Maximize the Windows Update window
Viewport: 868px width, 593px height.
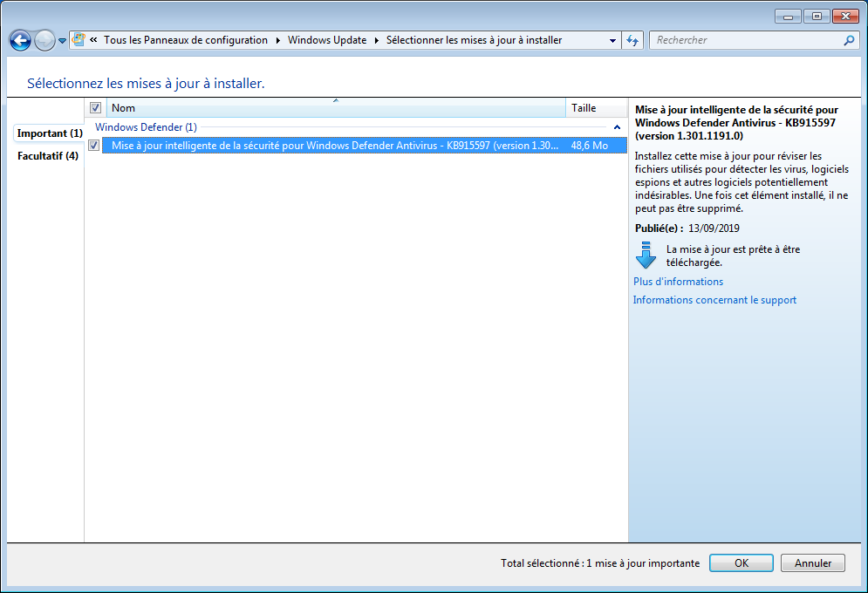(x=817, y=17)
